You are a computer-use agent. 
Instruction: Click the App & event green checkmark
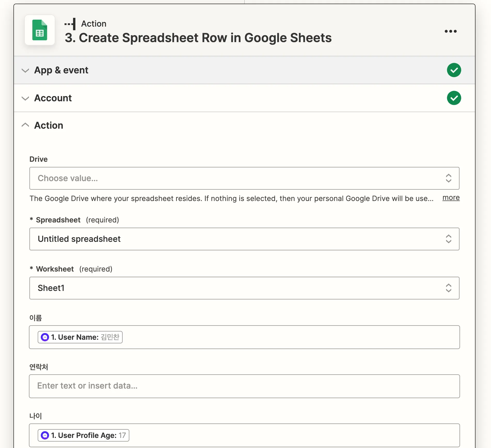coord(454,70)
